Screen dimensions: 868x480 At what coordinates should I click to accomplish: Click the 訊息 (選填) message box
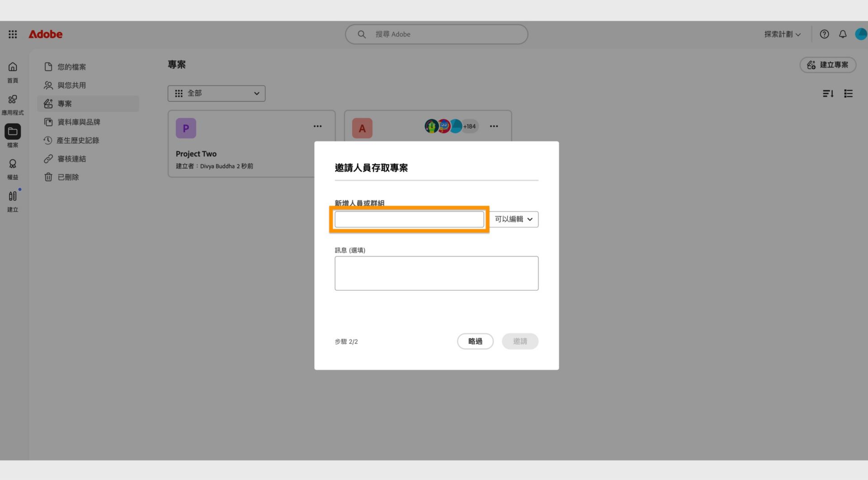click(x=436, y=273)
